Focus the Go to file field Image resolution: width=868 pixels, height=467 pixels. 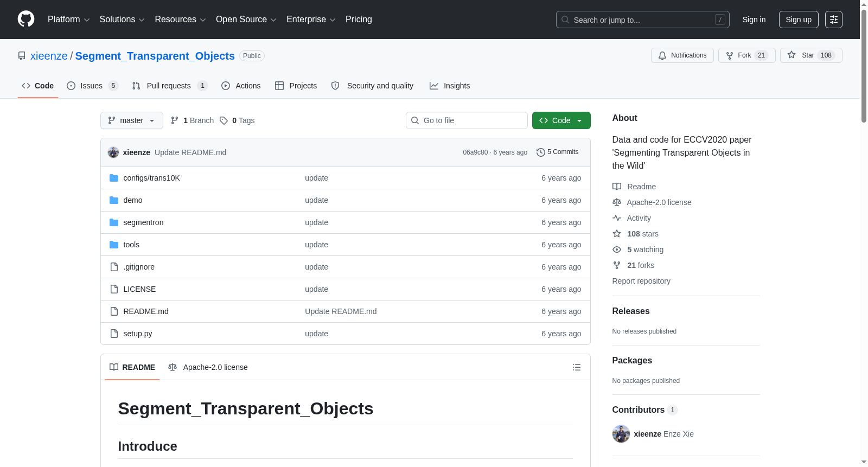[467, 120]
